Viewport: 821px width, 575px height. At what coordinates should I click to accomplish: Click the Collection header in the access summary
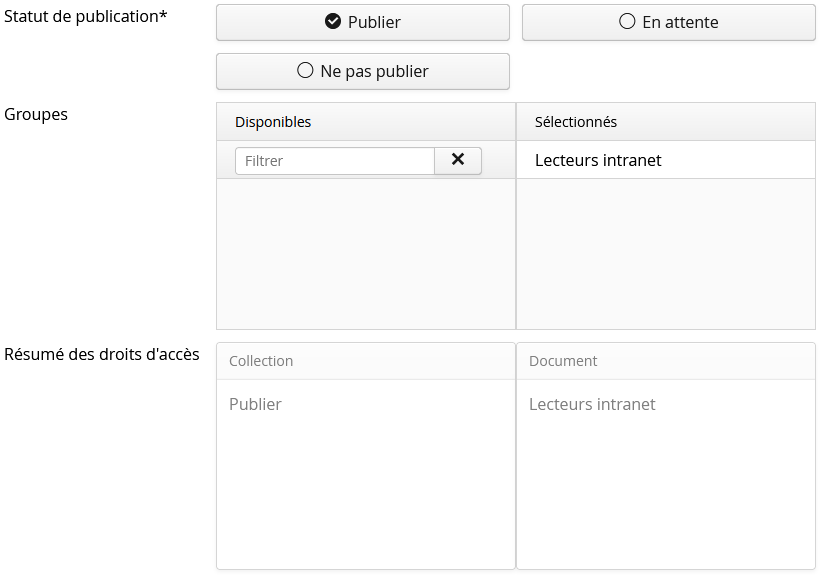pos(261,361)
